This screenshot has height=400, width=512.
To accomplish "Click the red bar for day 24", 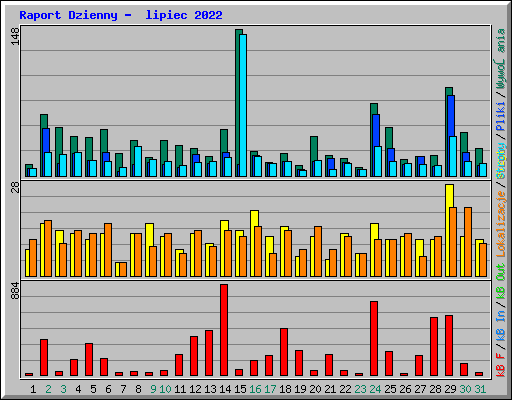I will pyautogui.click(x=374, y=339).
